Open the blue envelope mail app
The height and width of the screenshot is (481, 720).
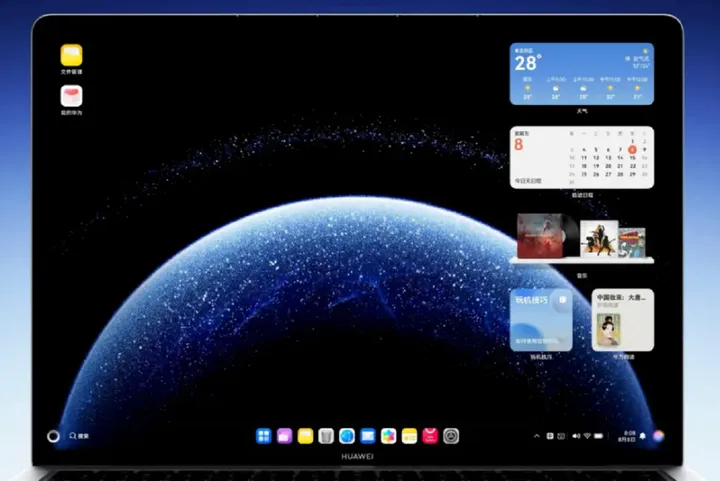click(368, 436)
